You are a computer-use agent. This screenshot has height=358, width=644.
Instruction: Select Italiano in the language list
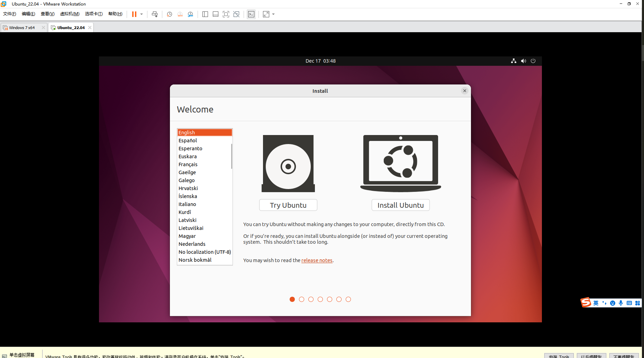[205, 204]
